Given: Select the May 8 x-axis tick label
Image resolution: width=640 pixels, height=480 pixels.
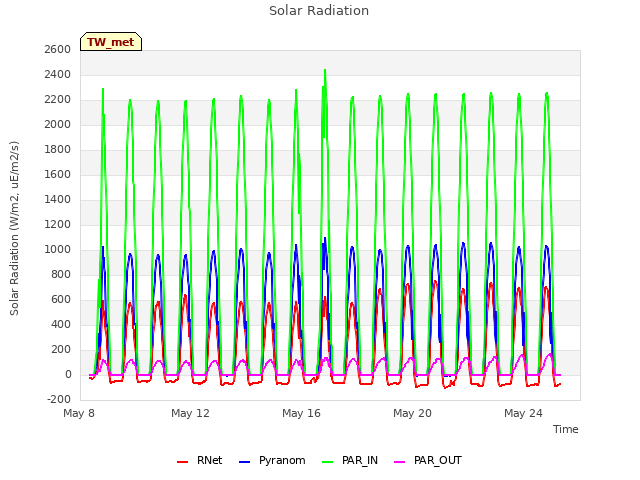Looking at the screenshot, I should pyautogui.click(x=79, y=413).
